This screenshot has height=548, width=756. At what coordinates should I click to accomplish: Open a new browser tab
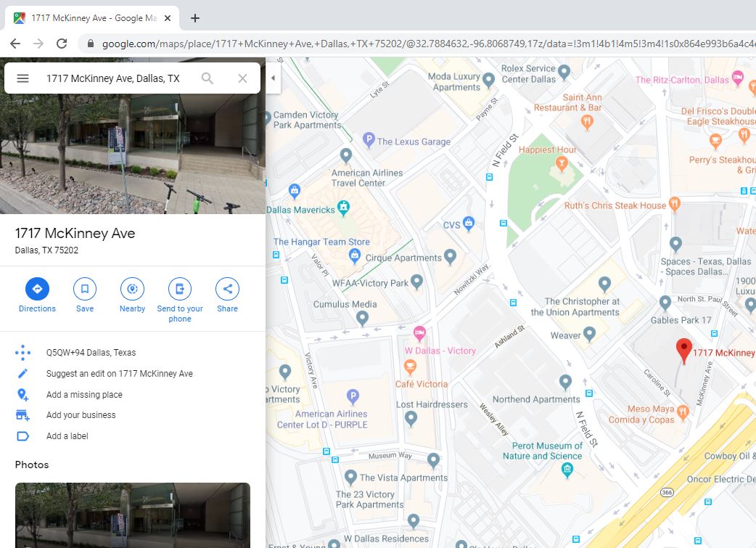pos(194,18)
